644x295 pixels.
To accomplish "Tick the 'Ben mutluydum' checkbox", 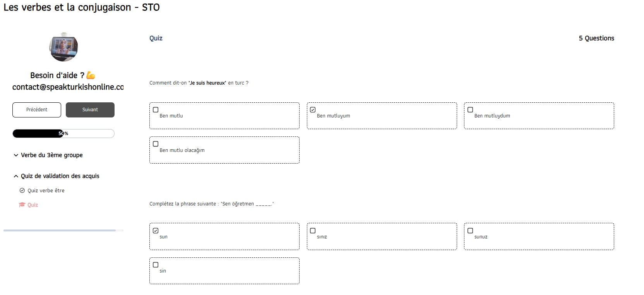I will 470,110.
